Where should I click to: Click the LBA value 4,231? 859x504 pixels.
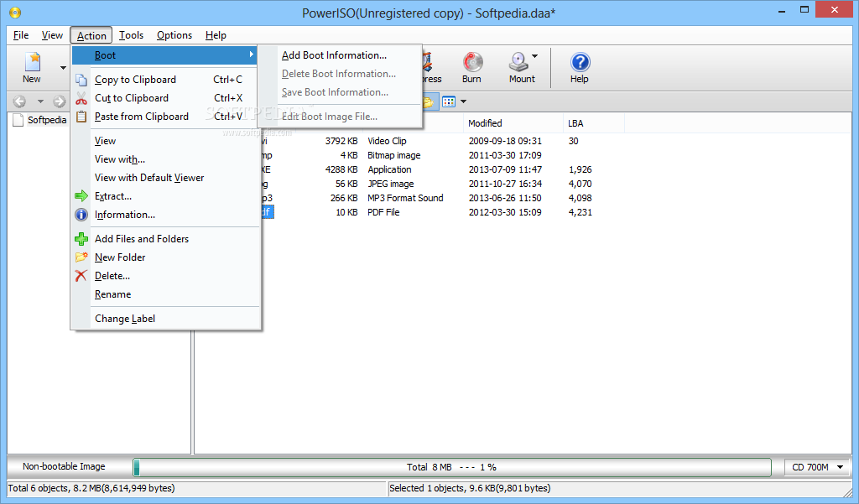[580, 212]
